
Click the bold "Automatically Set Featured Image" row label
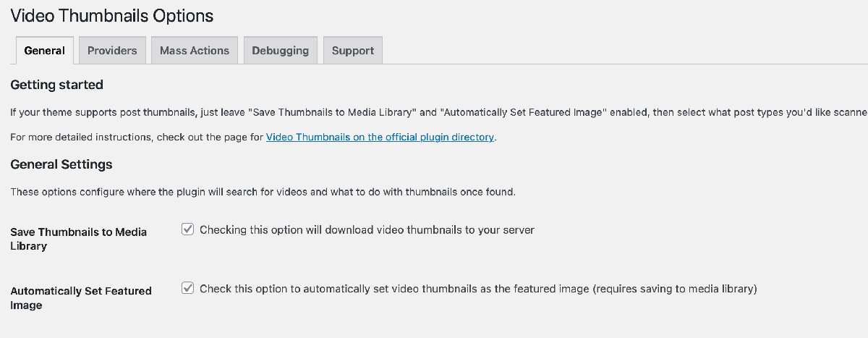80,297
